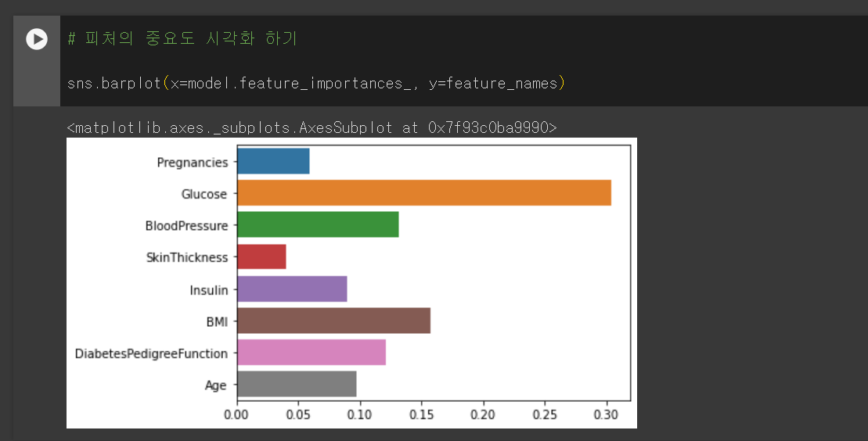This screenshot has height=441, width=868.
Task: Click the 0.25 x-axis tick label
Action: coord(545,414)
